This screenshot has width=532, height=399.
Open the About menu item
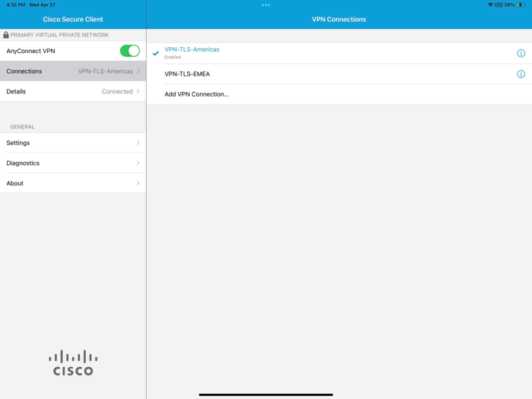(73, 183)
